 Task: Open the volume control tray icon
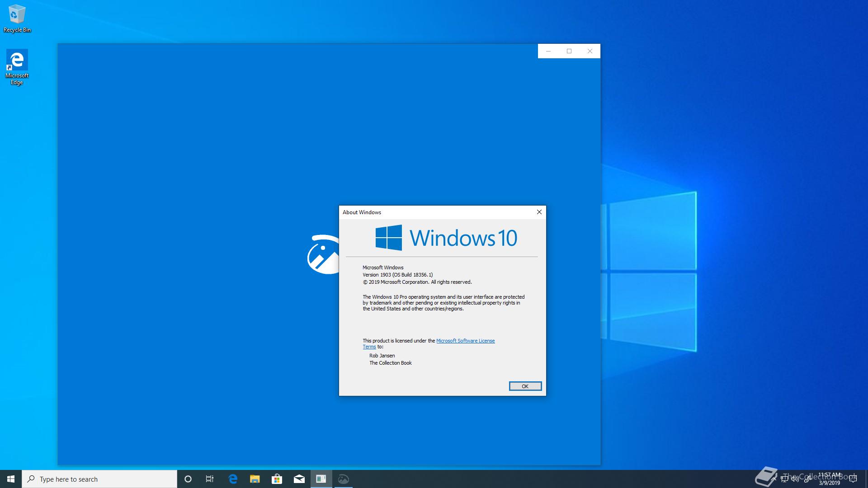[795, 479]
